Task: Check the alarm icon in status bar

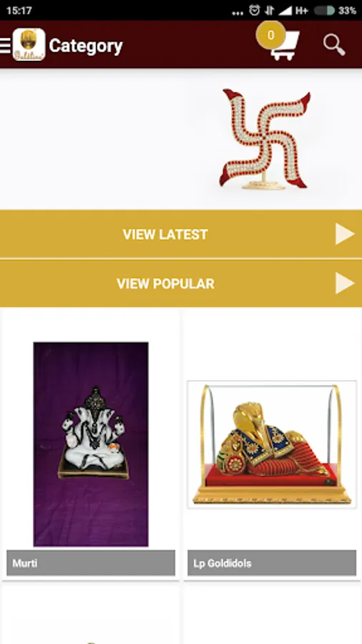Action: pos(255,10)
